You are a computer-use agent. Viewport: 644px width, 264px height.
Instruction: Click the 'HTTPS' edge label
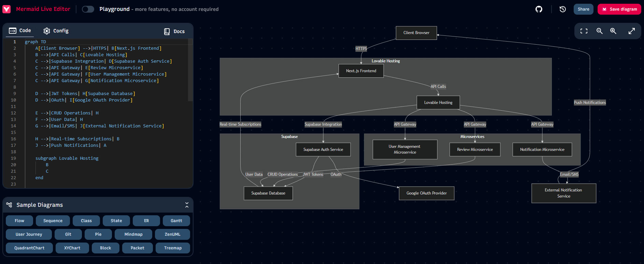point(361,49)
